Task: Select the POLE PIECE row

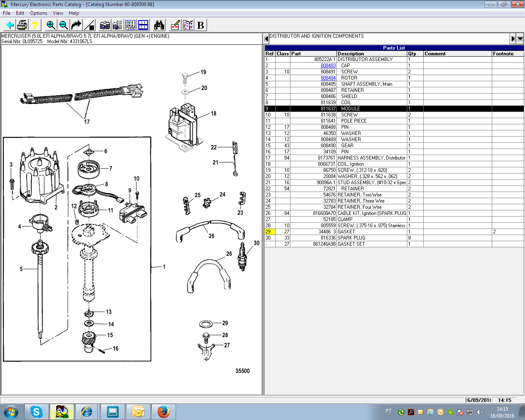Action: click(x=394, y=121)
